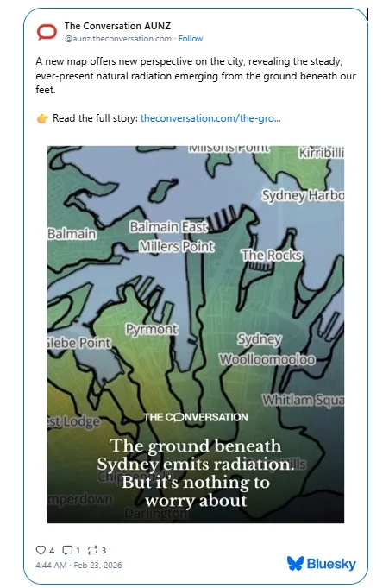The image size is (389, 588).
Task: Click the reply count number 1
Action: click(78, 551)
